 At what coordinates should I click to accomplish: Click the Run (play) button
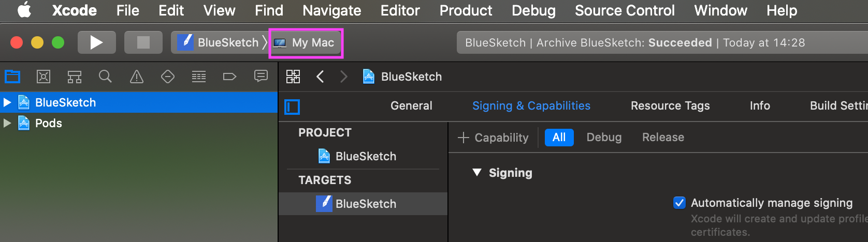point(96,42)
